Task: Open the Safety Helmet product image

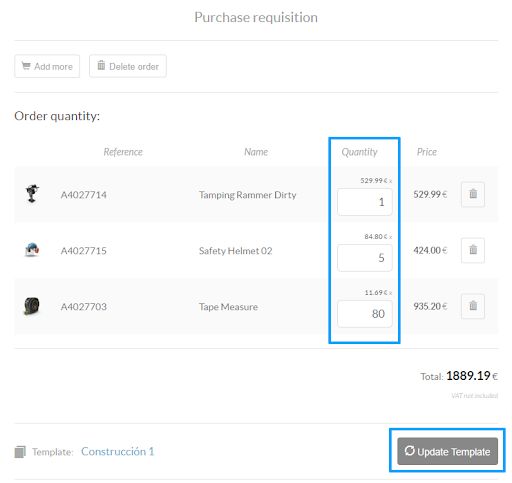Action: click(x=32, y=250)
